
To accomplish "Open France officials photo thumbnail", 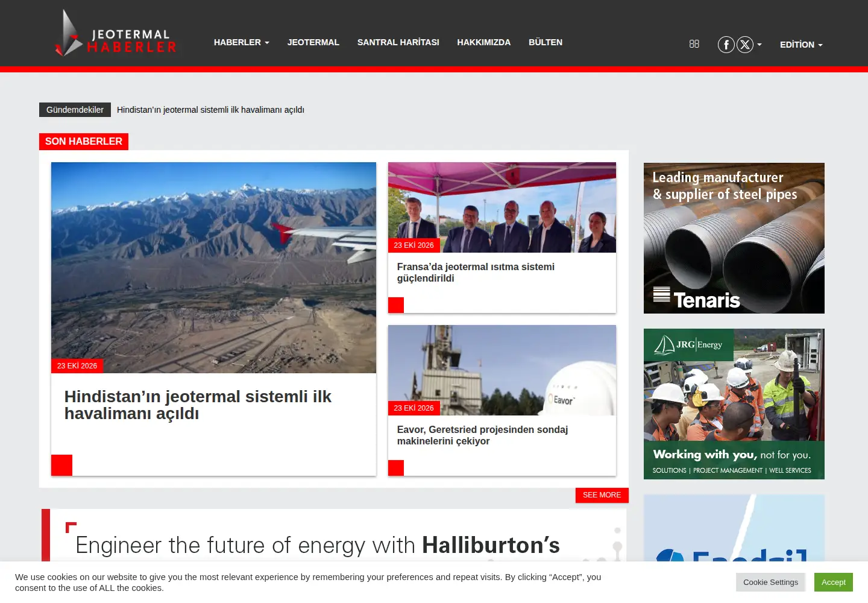I will [x=502, y=207].
